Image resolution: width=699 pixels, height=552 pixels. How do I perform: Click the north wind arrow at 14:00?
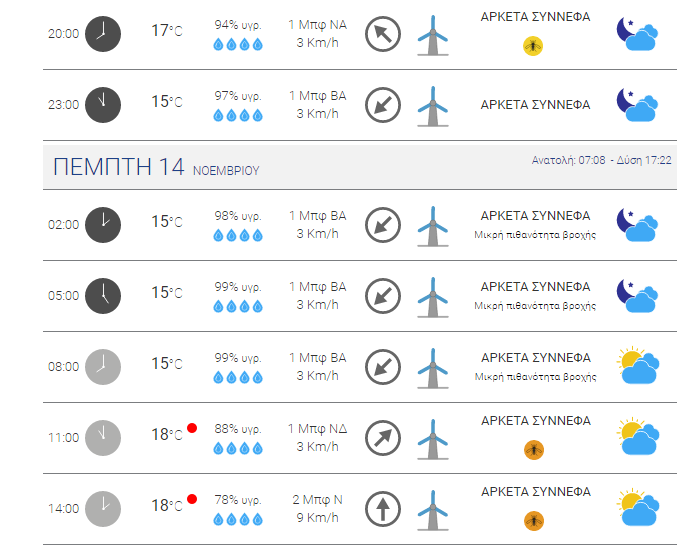click(382, 509)
